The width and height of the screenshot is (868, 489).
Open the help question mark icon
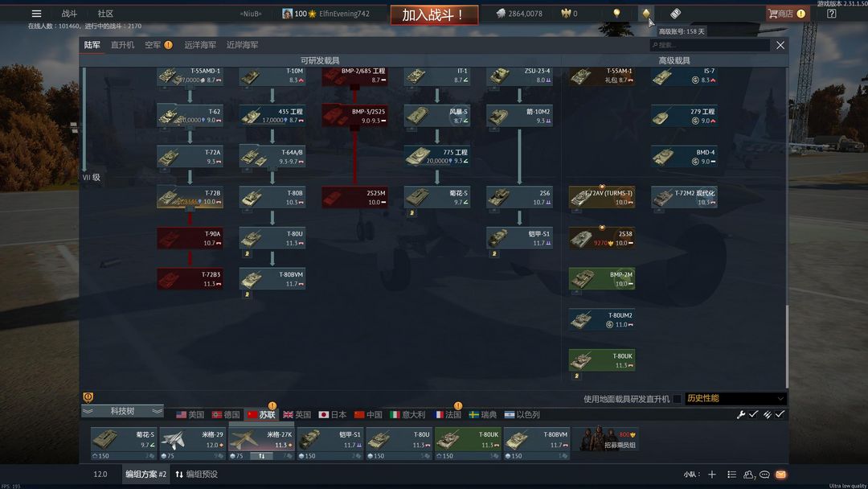click(832, 14)
